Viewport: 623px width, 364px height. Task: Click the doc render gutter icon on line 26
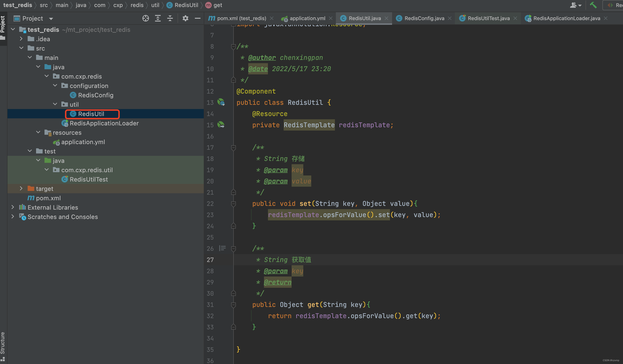pyautogui.click(x=222, y=248)
